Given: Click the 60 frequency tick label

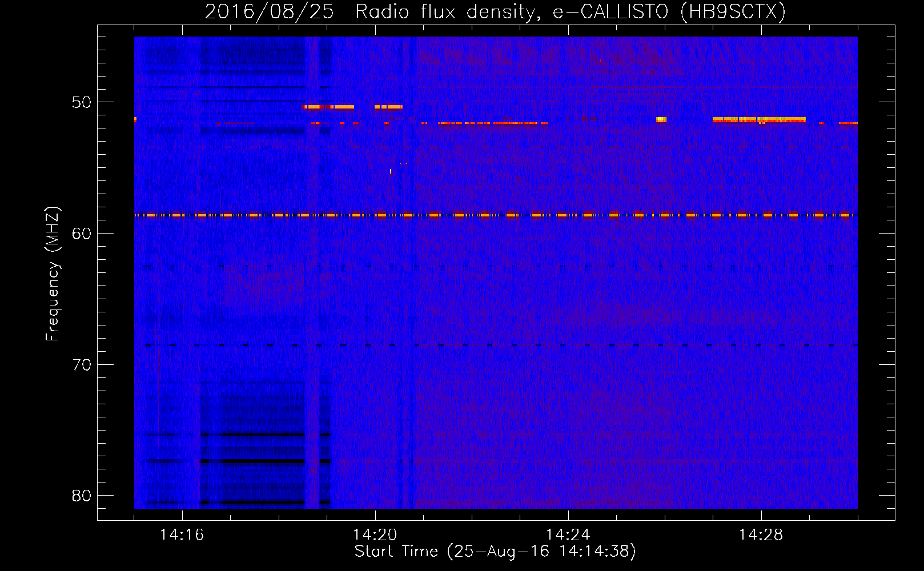Looking at the screenshot, I should [x=82, y=234].
